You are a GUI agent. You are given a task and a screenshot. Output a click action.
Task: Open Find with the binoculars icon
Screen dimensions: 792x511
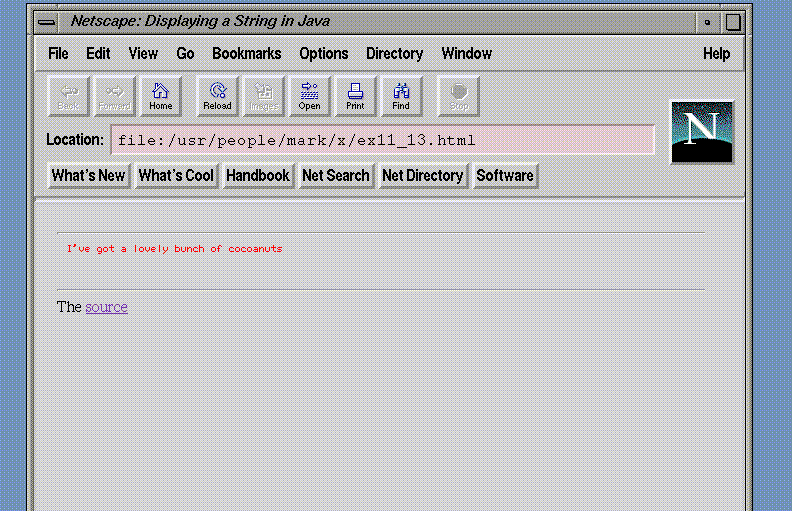402,96
